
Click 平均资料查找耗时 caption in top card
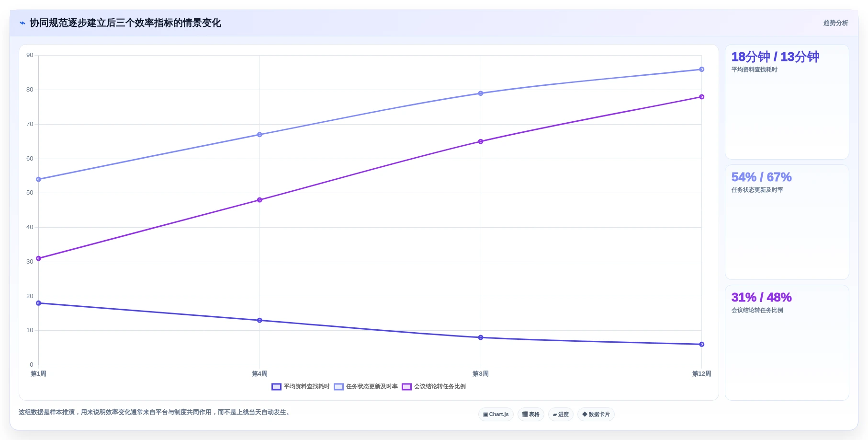[x=754, y=69]
